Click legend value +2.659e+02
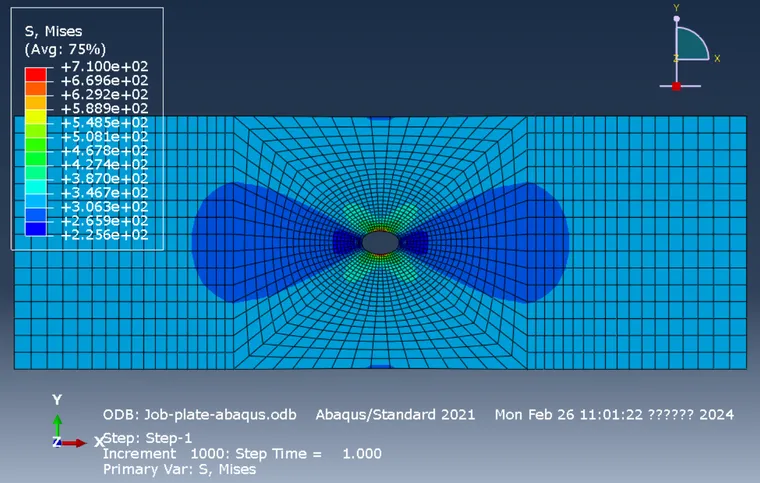 click(104, 221)
